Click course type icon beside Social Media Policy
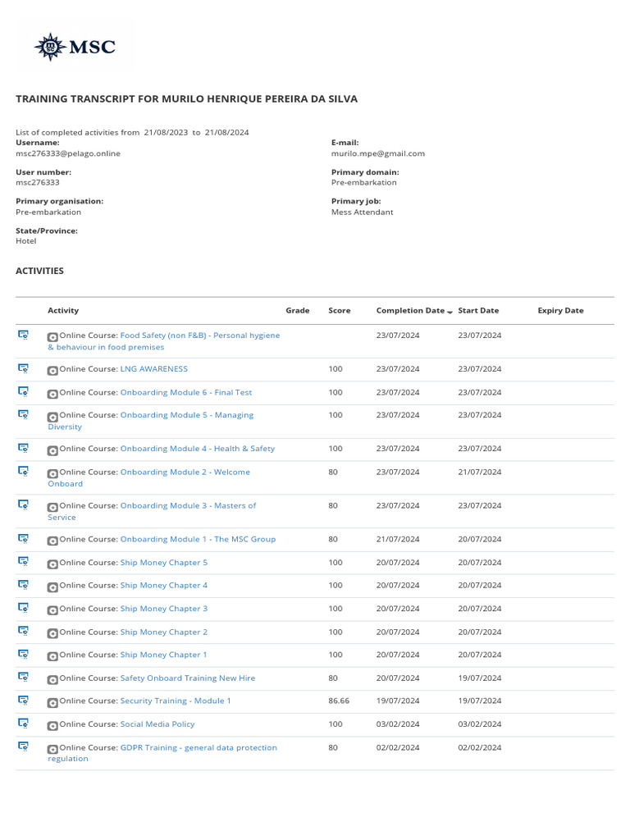The width and height of the screenshot is (630, 840). [52, 726]
